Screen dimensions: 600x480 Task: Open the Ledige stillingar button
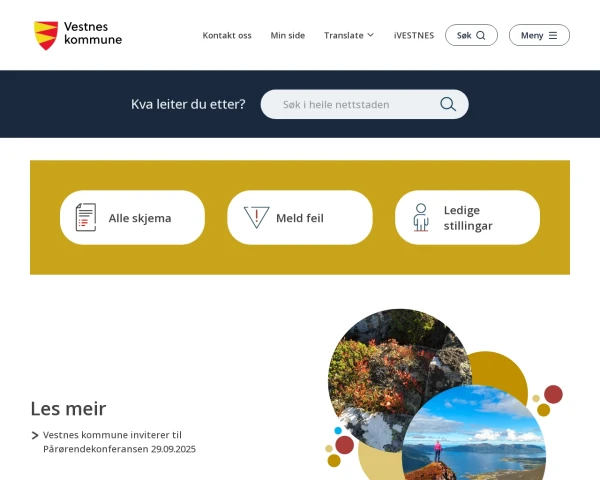(x=467, y=217)
